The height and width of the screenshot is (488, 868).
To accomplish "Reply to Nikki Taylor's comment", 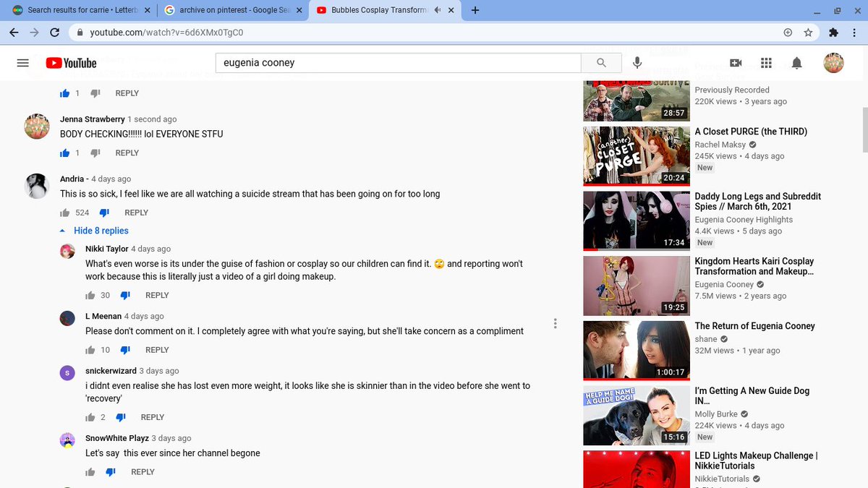I will (x=157, y=295).
